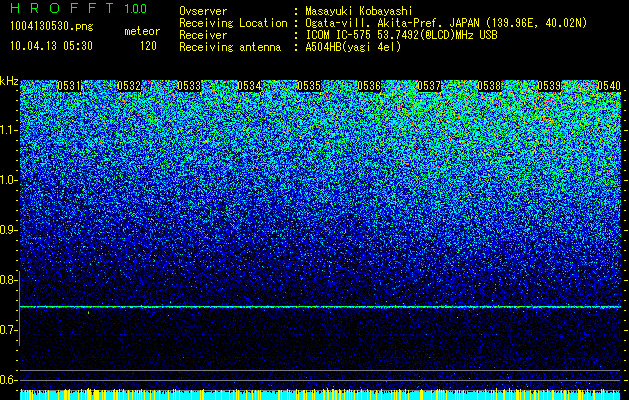Select the HROFFT 1.0.0 title text
Viewport: 629px width, 400px height.
click(79, 8)
